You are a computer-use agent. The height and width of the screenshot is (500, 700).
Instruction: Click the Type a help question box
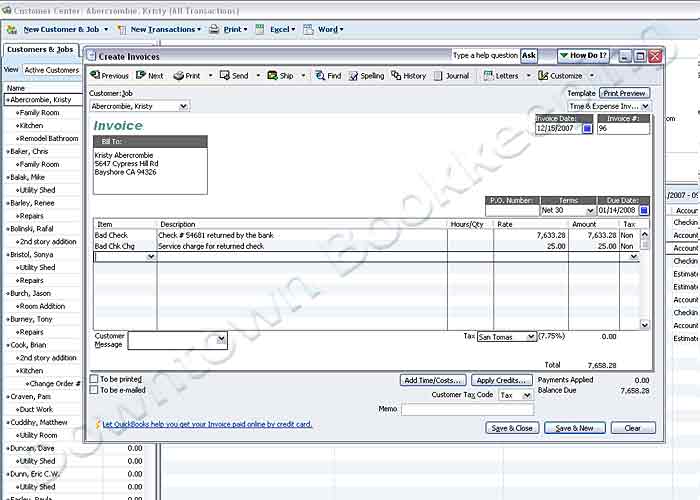point(485,55)
